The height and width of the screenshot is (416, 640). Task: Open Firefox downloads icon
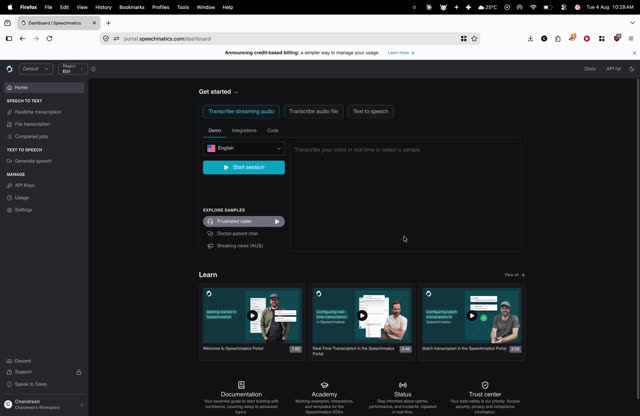[530, 38]
